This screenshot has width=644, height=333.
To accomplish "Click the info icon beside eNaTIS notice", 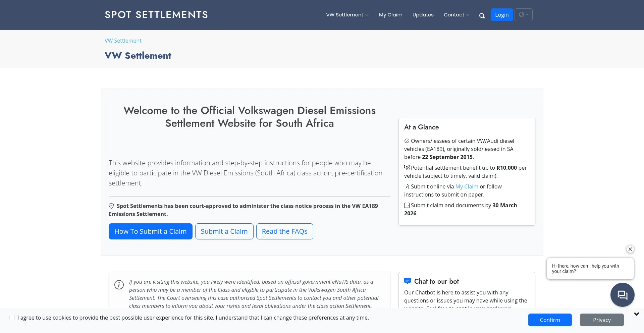I will (x=119, y=285).
